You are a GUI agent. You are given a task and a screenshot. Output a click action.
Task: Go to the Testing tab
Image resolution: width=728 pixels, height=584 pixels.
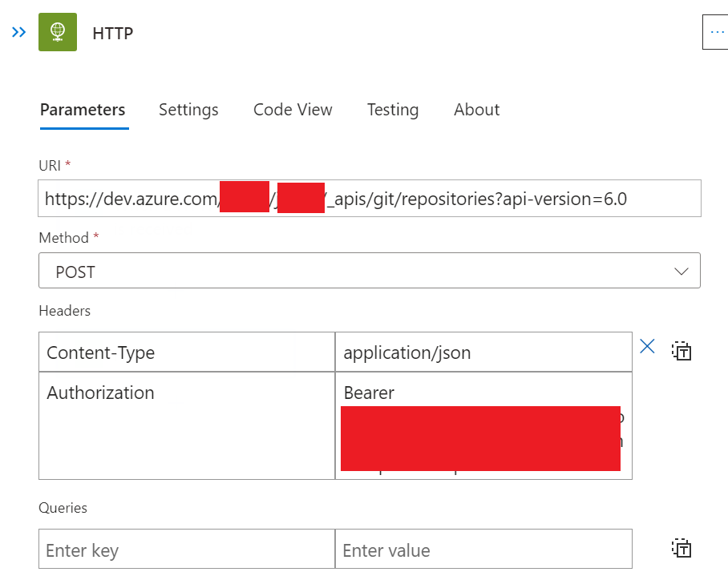pyautogui.click(x=393, y=110)
